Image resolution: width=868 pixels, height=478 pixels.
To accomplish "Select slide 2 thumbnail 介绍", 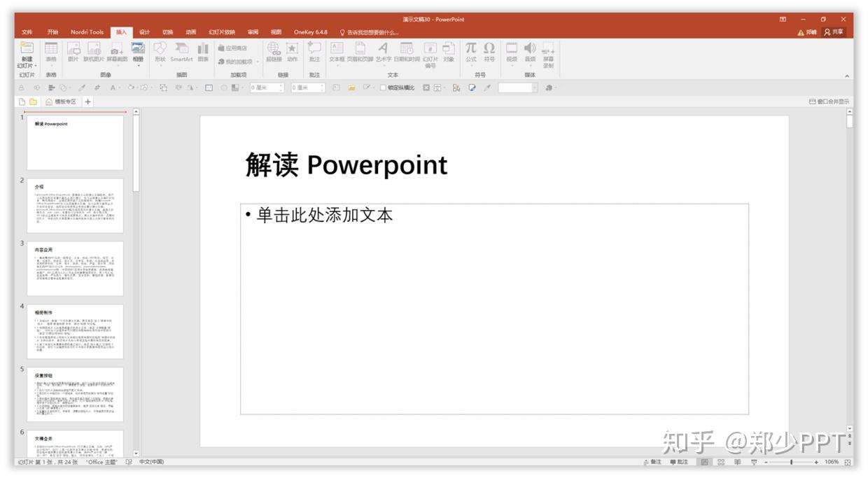I will tap(75, 206).
